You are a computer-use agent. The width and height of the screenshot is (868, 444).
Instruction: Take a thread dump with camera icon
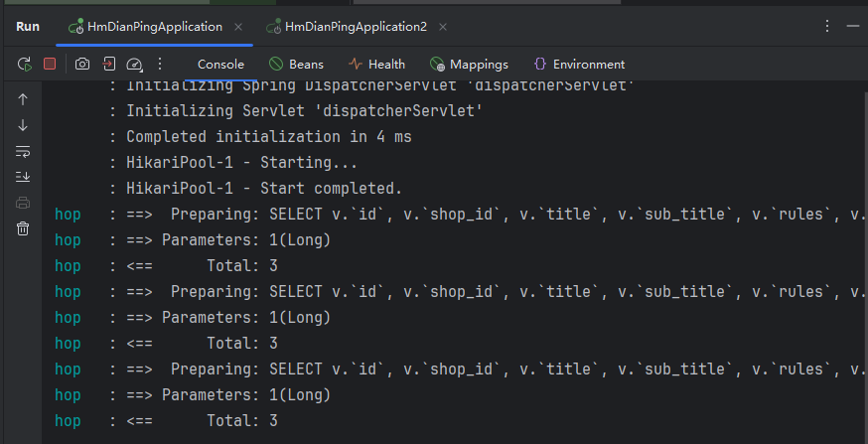click(82, 65)
